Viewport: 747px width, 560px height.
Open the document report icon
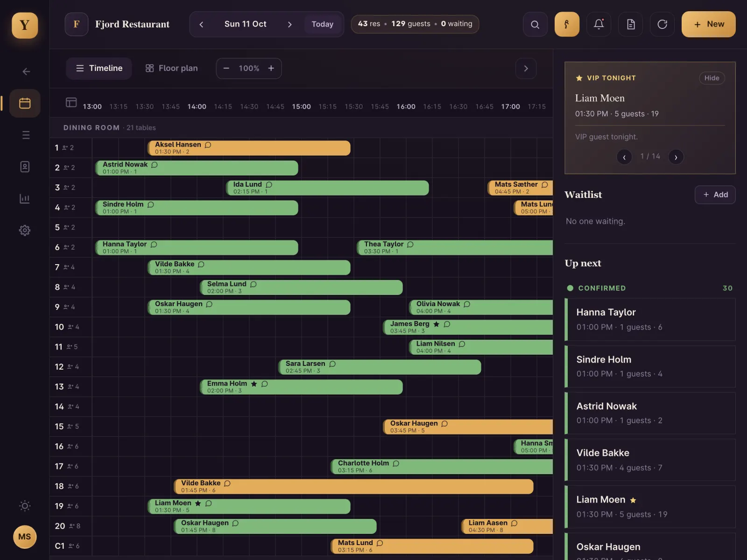click(631, 24)
